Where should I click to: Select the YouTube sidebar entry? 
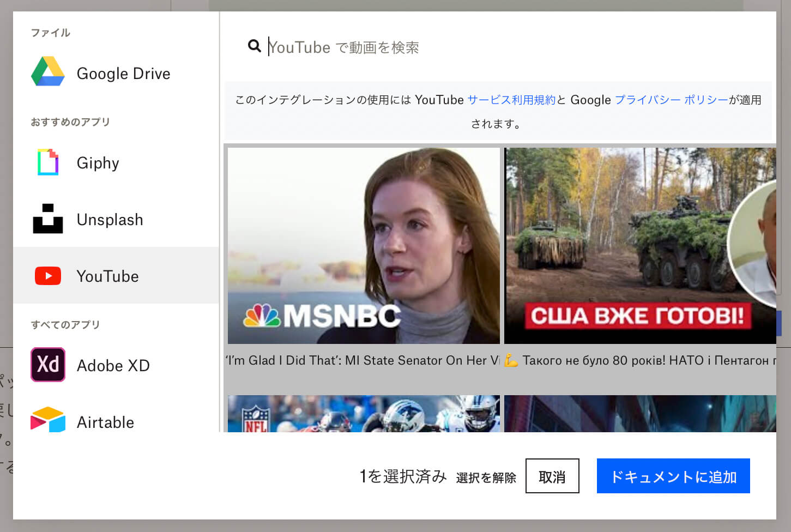coord(116,275)
